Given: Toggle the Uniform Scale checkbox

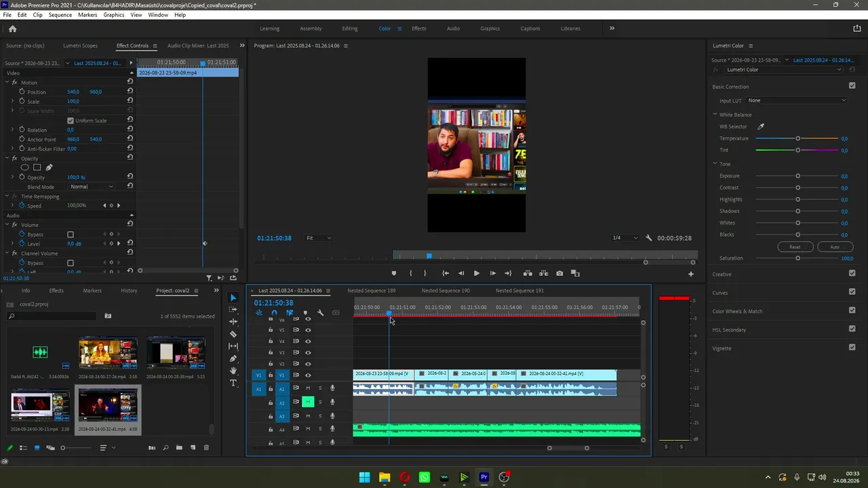Looking at the screenshot, I should [x=71, y=121].
